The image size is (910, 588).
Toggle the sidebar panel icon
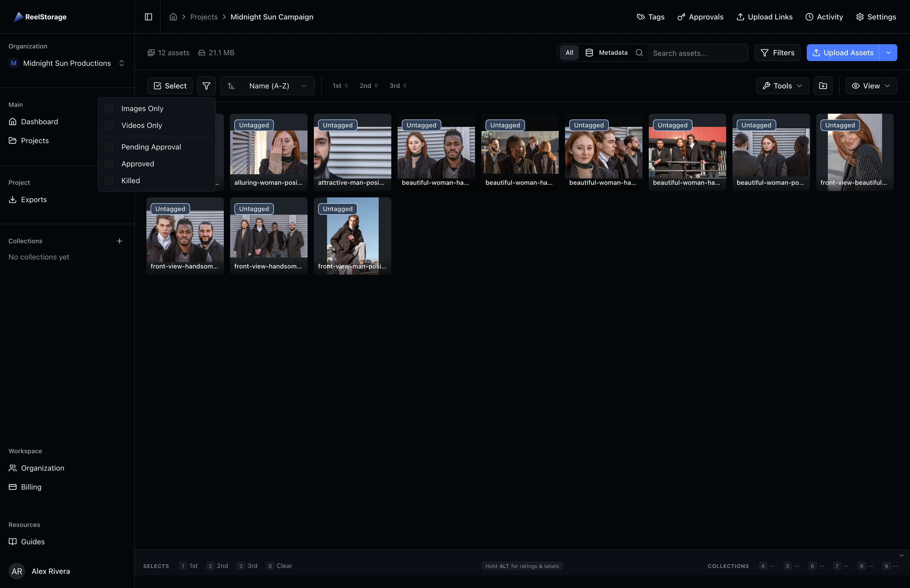coord(148,17)
